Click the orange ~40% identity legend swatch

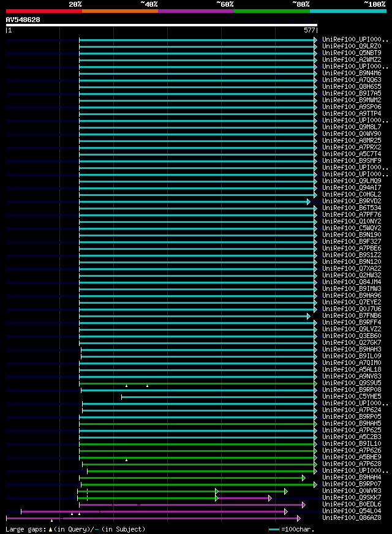coord(120,11)
